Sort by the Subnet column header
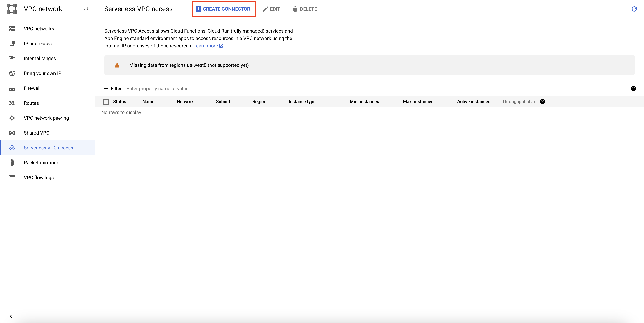The image size is (644, 323). [x=223, y=102]
